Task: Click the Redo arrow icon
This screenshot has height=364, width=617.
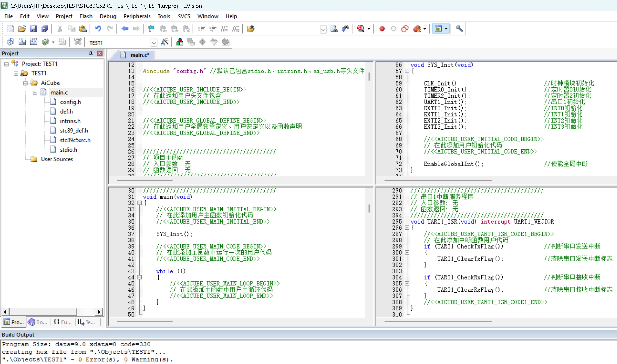Action: coord(110,29)
